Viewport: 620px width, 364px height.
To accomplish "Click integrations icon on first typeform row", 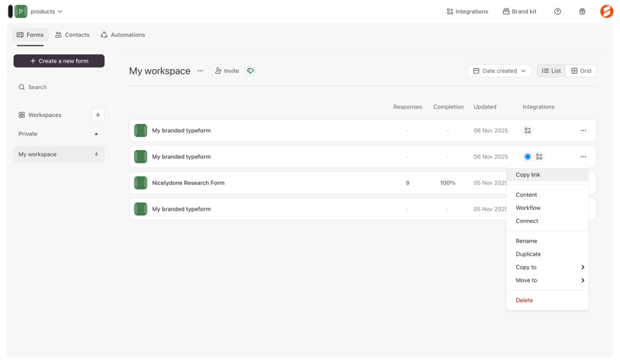I will point(528,130).
